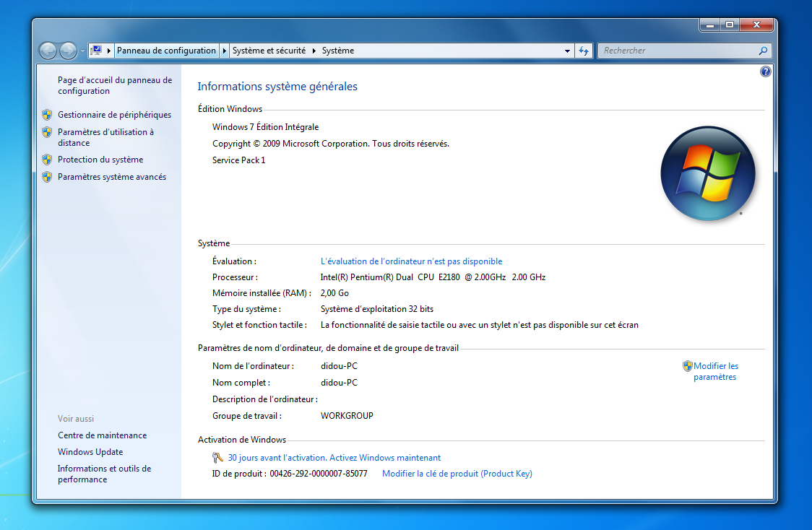
Task: Click Informations système générales heading
Action: click(277, 87)
